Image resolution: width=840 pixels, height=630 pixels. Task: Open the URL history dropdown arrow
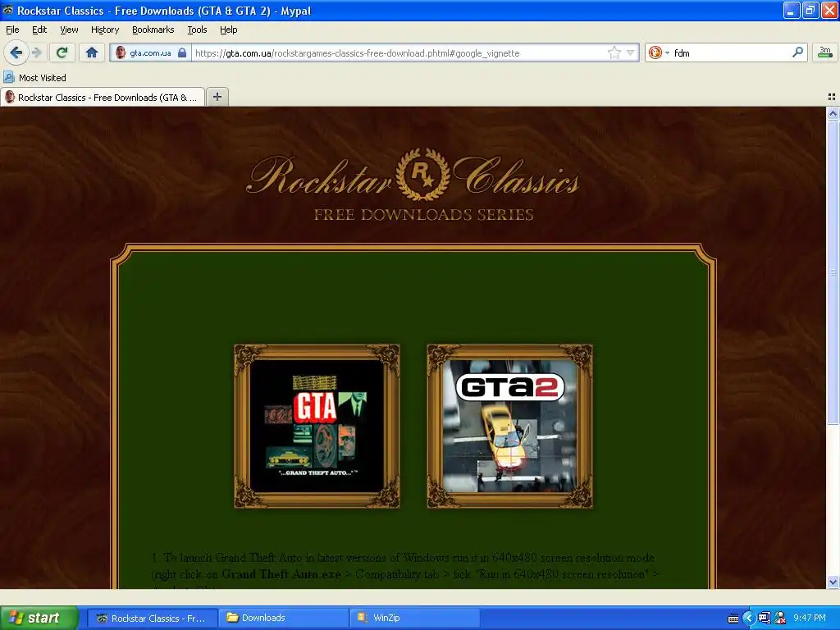click(x=631, y=52)
